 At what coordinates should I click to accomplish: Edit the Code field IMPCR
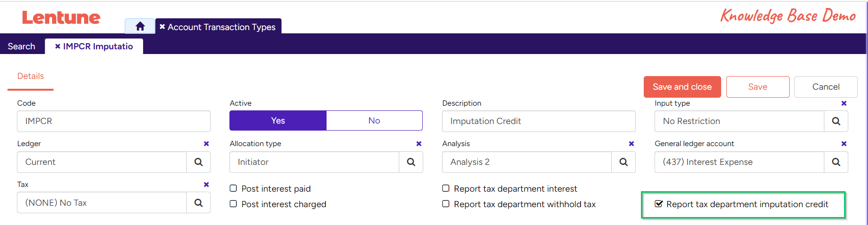pos(114,121)
